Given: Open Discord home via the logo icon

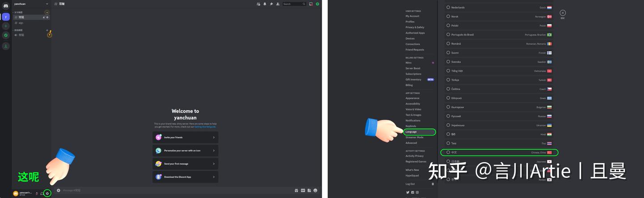Looking at the screenshot, I should (6, 5).
